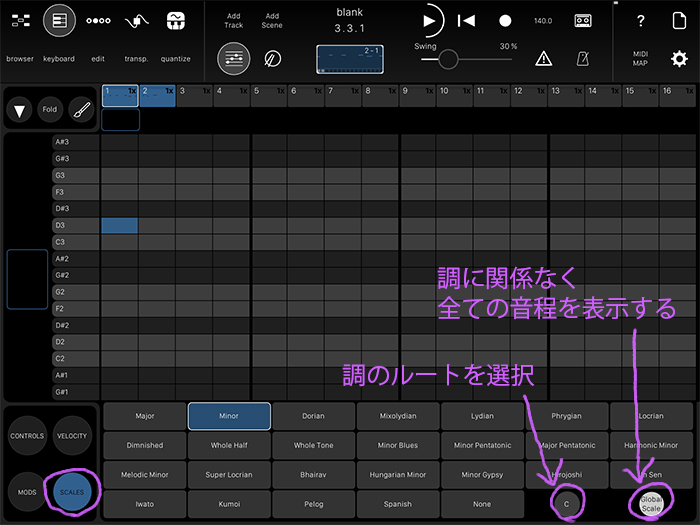The width and height of the screenshot is (700, 525).
Task: Choose the Spanish scale
Action: [398, 504]
